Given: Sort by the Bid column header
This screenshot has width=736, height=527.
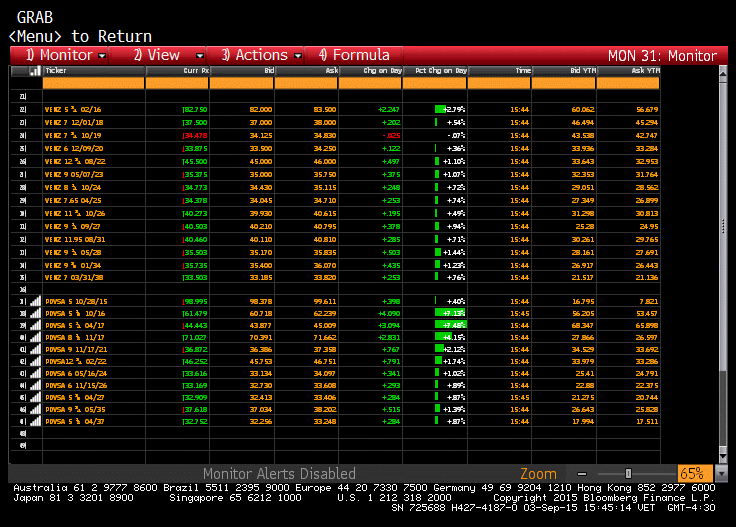Looking at the screenshot, I should tap(242, 71).
